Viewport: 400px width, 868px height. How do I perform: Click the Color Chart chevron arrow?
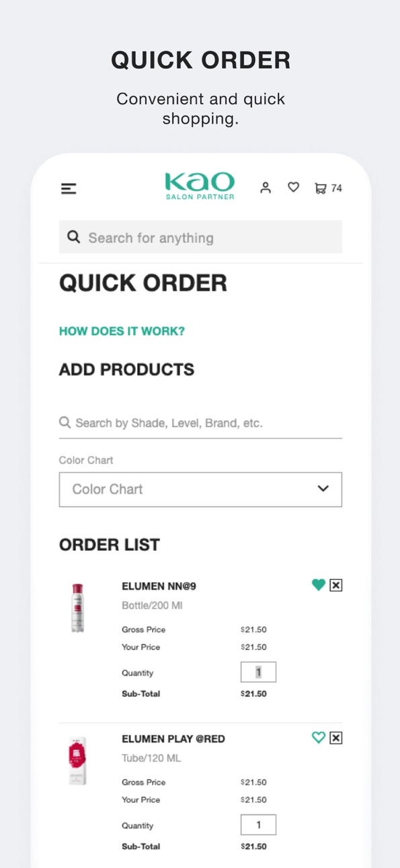(323, 489)
